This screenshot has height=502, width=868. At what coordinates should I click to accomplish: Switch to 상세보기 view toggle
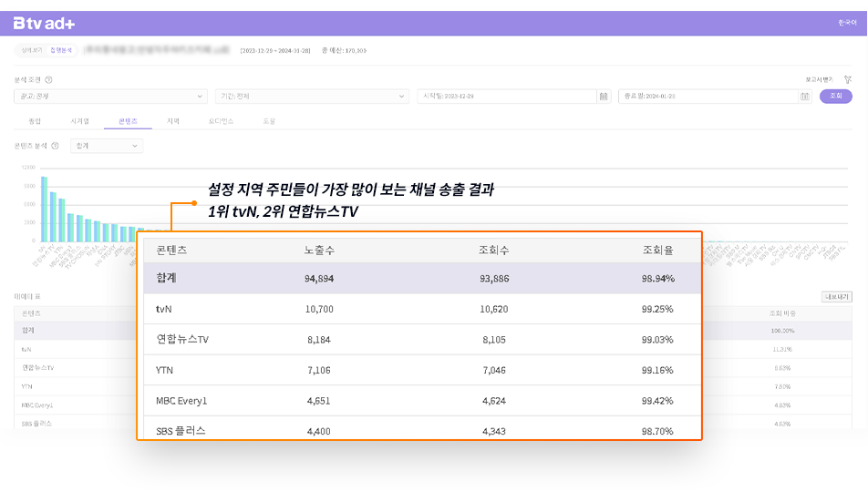(32, 50)
